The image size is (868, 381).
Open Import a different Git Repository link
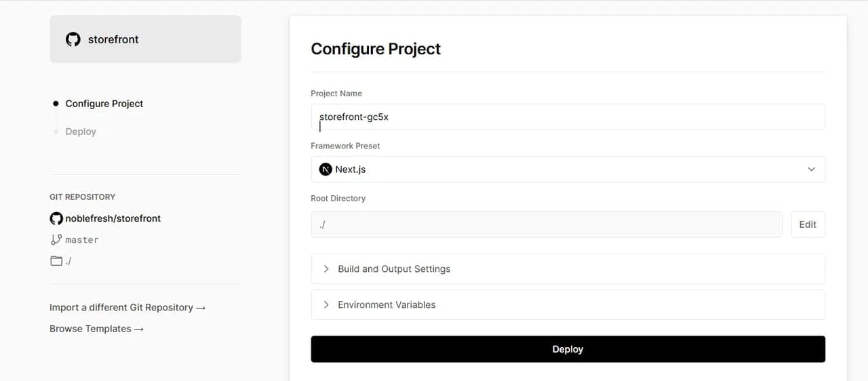click(127, 307)
